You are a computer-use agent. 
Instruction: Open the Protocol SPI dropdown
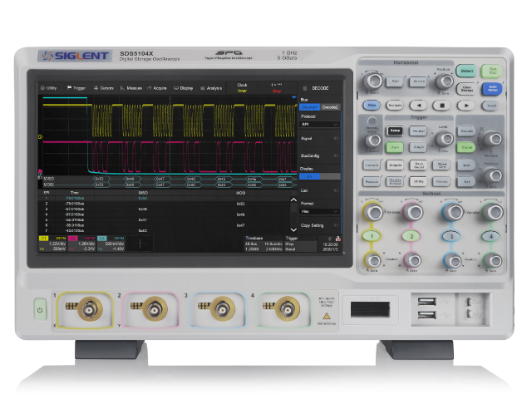click(319, 125)
